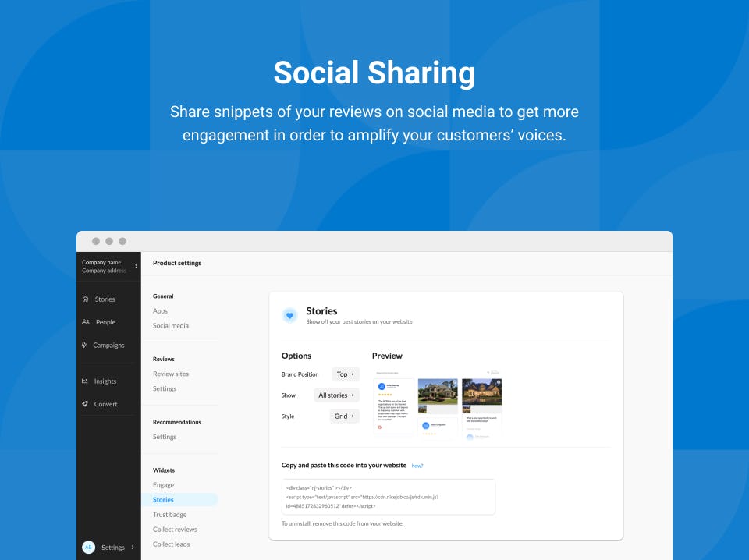The image size is (749, 560).
Task: Click inside the embed code box
Action: coord(389,497)
